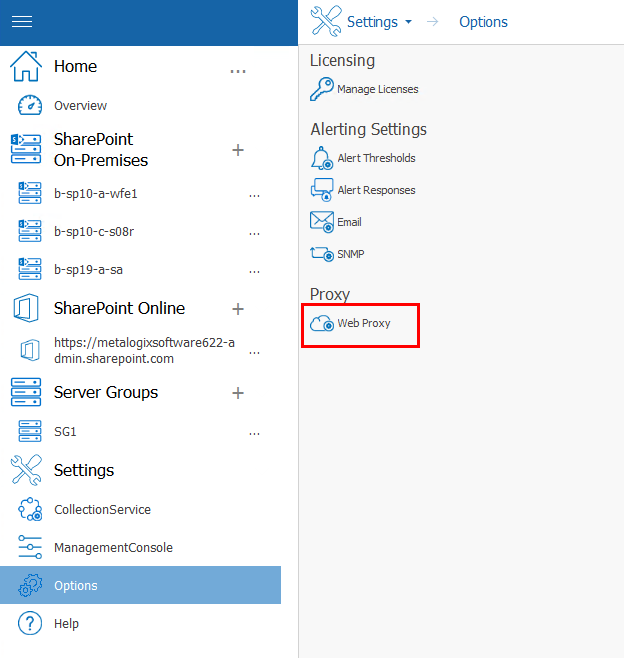
Task: Expand the Settings breadcrumb dropdown arrow
Action: click(x=408, y=22)
